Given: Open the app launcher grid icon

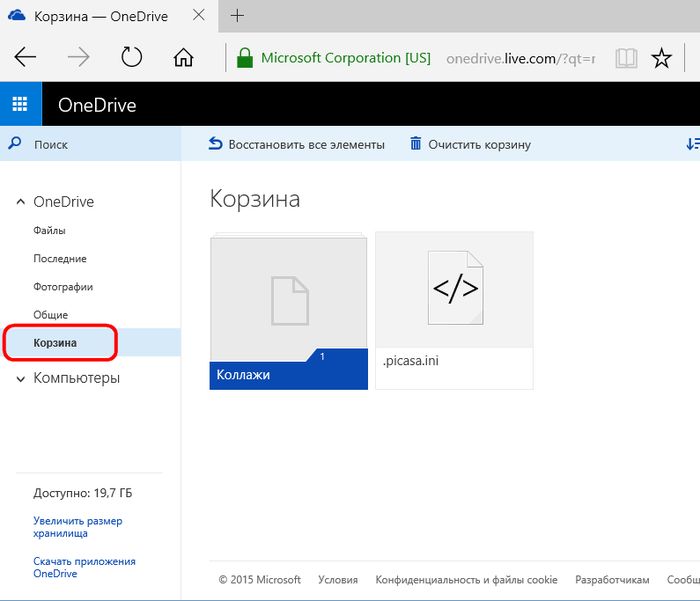Looking at the screenshot, I should click(x=20, y=105).
